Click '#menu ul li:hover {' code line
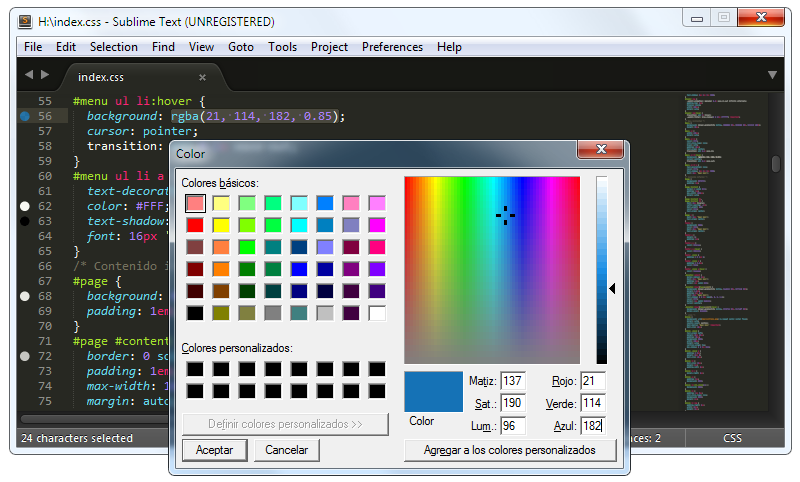Screen dimensions: 800x482 pos(139,101)
